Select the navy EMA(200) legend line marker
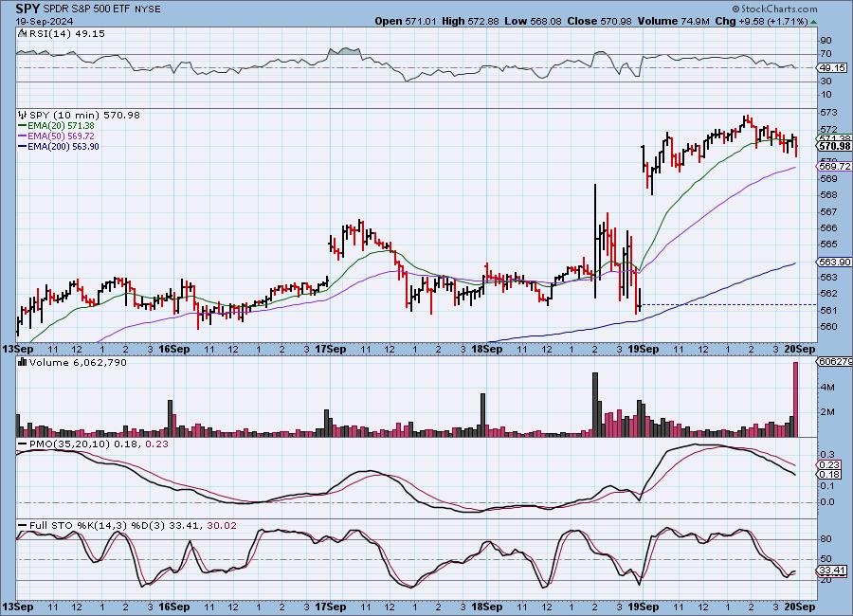 pyautogui.click(x=23, y=146)
